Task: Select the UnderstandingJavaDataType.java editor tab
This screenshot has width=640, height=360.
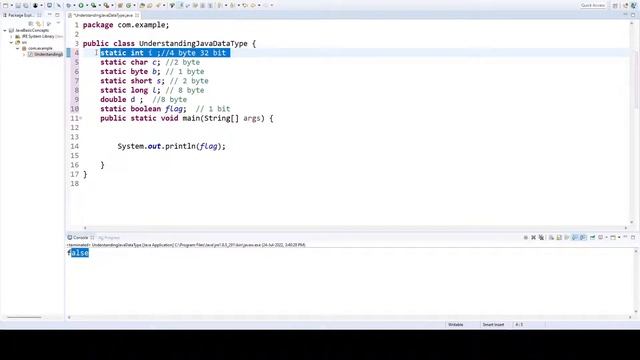Action: (103, 15)
